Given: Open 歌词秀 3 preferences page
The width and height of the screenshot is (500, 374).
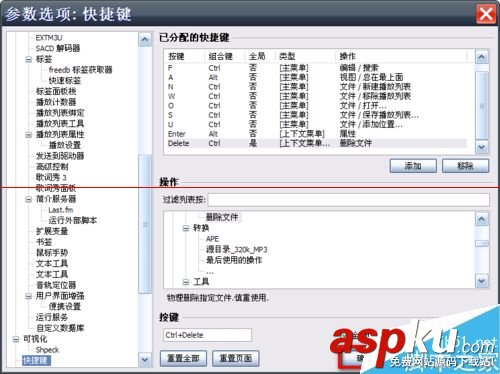Looking at the screenshot, I should coord(51,177).
